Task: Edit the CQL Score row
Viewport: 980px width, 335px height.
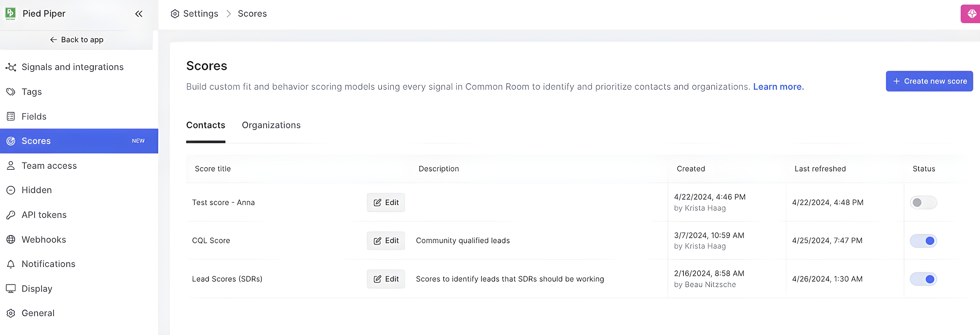Action: [386, 241]
